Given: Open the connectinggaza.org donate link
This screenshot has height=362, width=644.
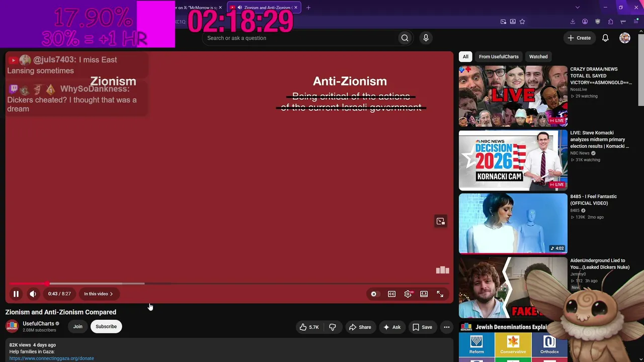Looking at the screenshot, I should click(52, 358).
